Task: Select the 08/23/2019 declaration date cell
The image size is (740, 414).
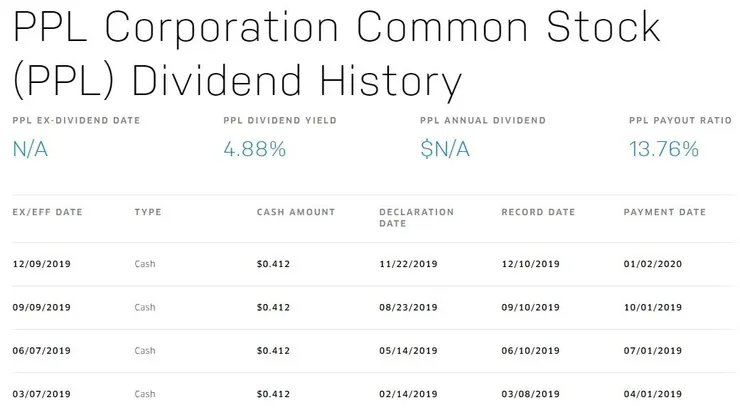Action: pos(409,308)
